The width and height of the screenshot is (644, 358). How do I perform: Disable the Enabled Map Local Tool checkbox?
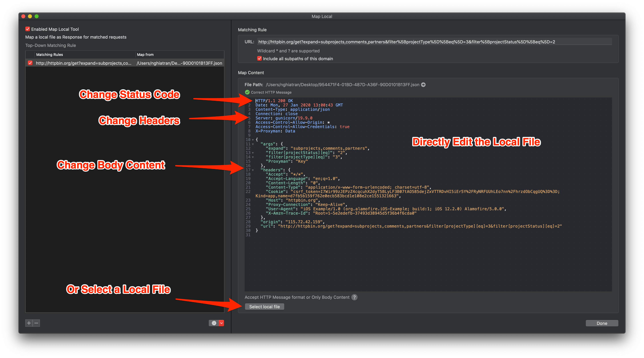click(27, 29)
